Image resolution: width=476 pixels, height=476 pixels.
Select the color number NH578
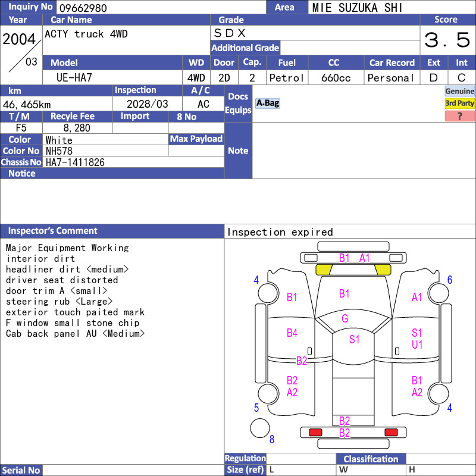coord(59,151)
